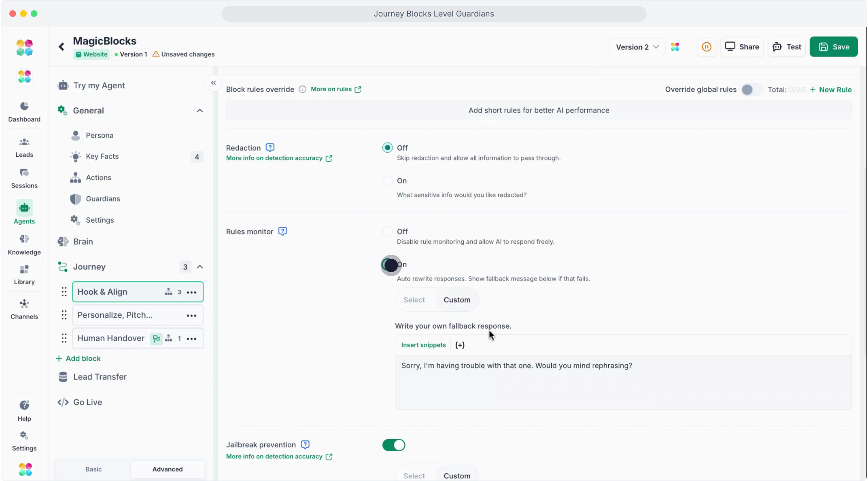Image resolution: width=868 pixels, height=481 pixels.
Task: Open the Version 2 dropdown
Action: [x=637, y=47]
